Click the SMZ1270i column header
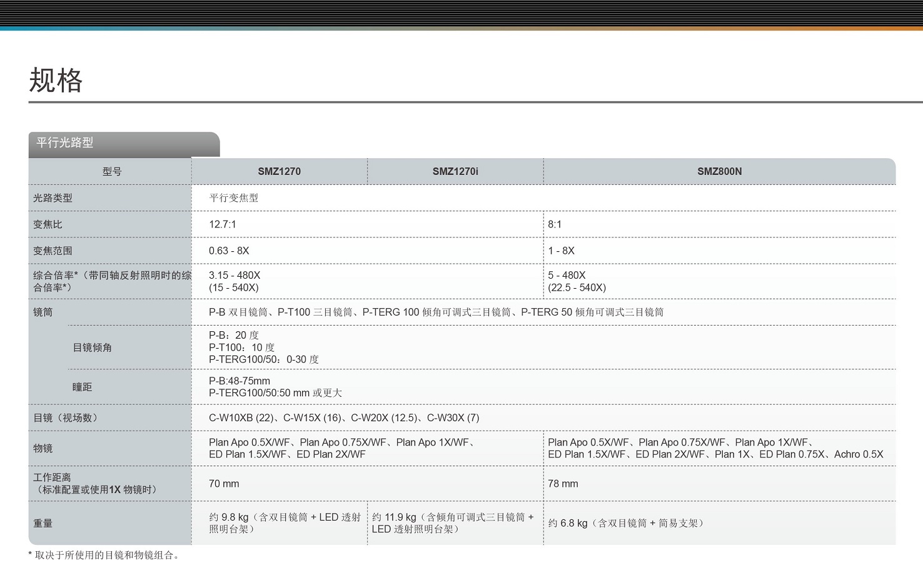Screen dimensions: 923x588 click(455, 171)
